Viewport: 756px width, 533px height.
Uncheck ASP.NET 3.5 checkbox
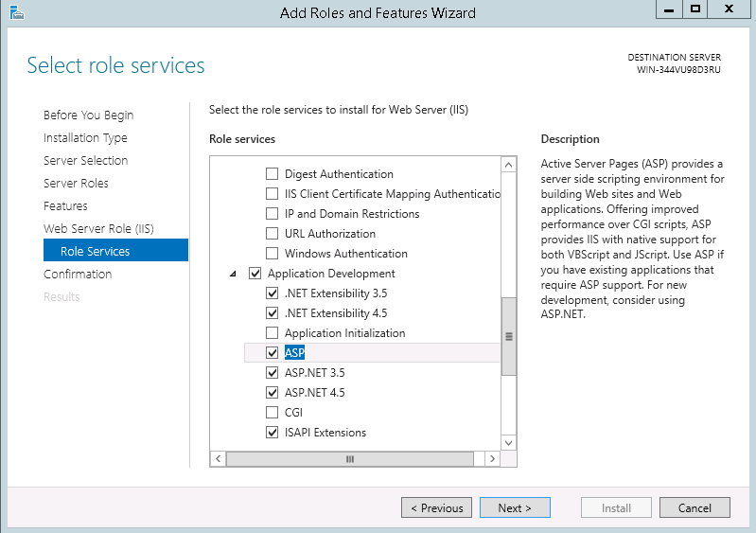pyautogui.click(x=272, y=373)
